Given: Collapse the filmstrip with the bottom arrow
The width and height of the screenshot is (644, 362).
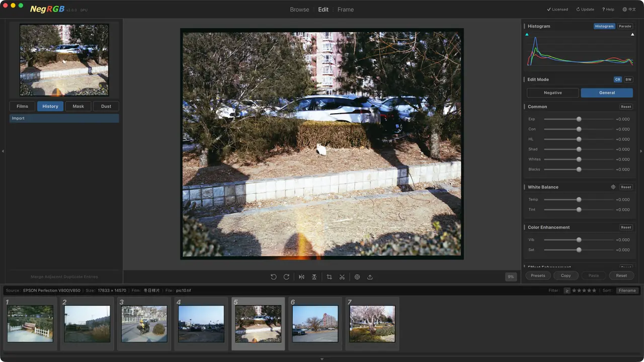Looking at the screenshot, I should 322,359.
